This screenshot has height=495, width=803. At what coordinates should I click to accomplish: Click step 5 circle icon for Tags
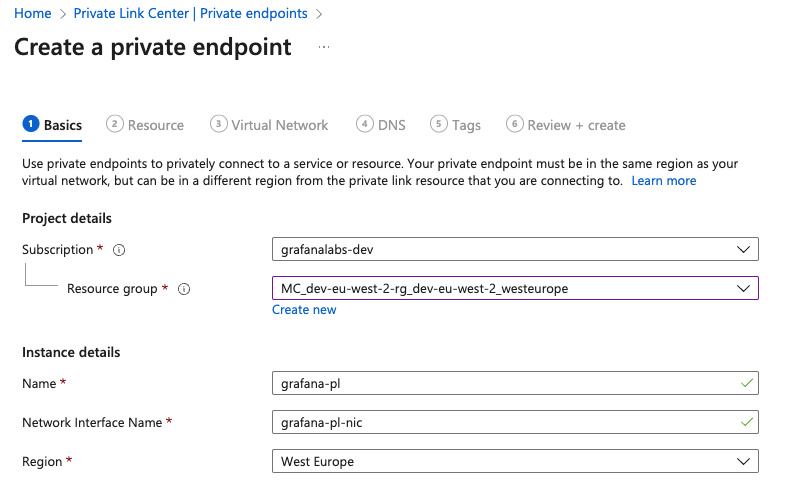438,124
